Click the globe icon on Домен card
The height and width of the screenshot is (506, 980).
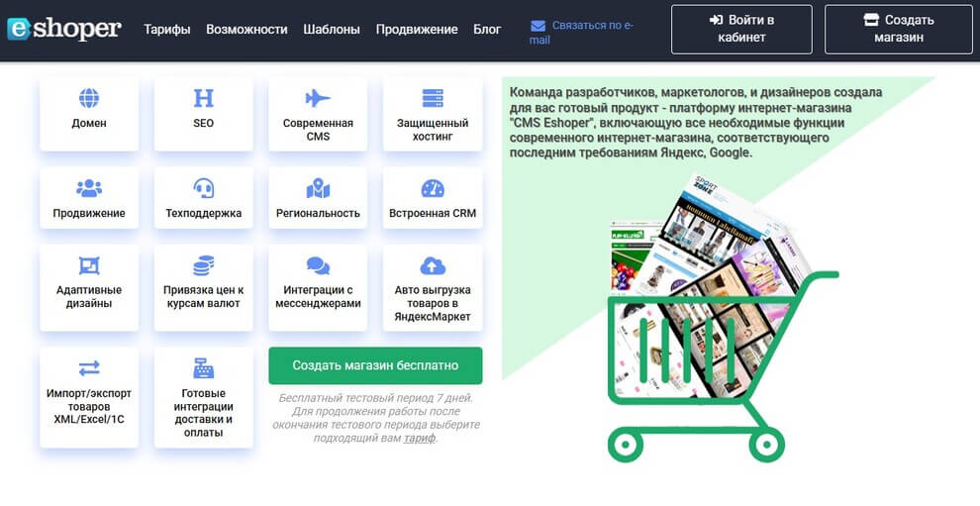click(89, 98)
